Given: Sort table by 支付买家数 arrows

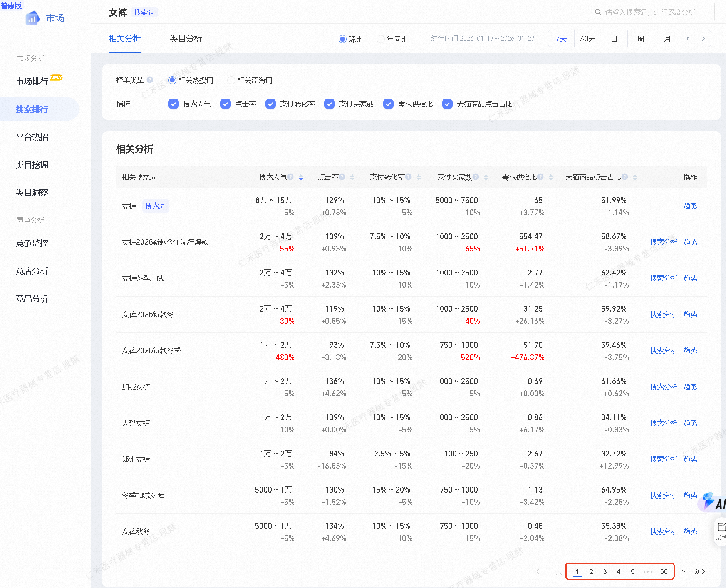Looking at the screenshot, I should pyautogui.click(x=486, y=177).
